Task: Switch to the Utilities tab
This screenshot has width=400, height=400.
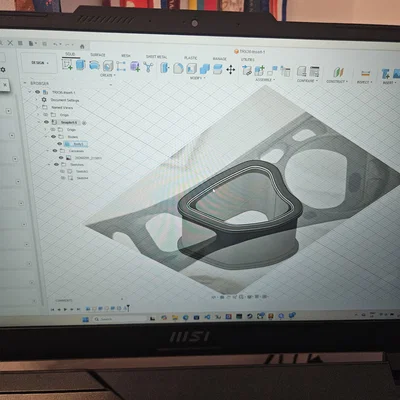Action: coord(248,60)
